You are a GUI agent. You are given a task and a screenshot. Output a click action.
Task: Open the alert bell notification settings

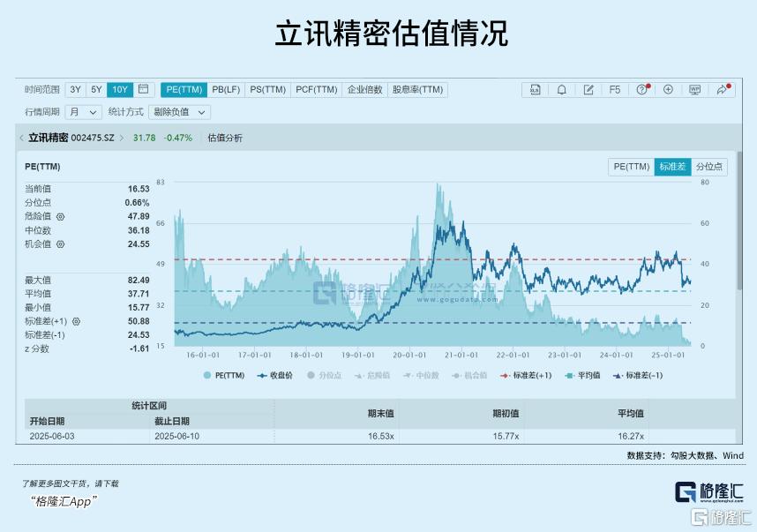[x=561, y=90]
